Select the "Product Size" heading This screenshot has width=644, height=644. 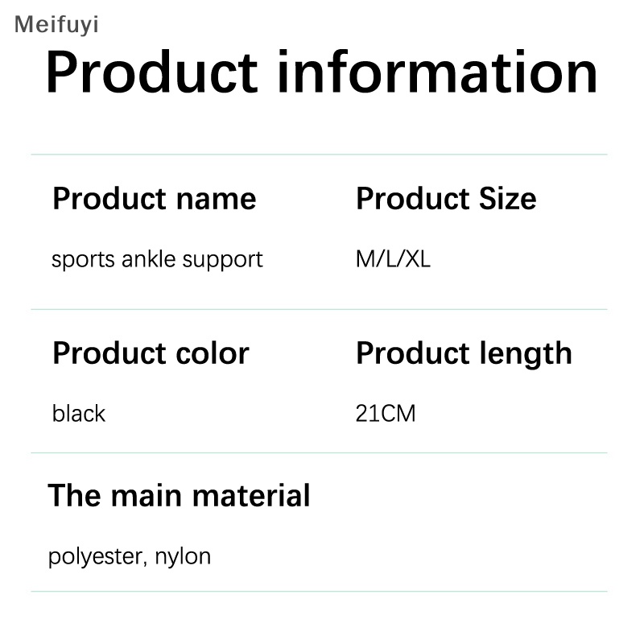coord(446,199)
